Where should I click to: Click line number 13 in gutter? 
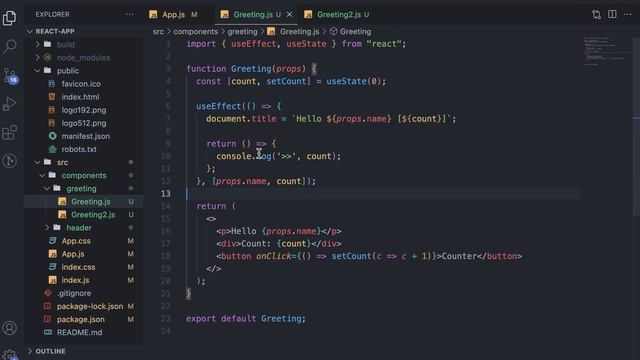[166, 193]
